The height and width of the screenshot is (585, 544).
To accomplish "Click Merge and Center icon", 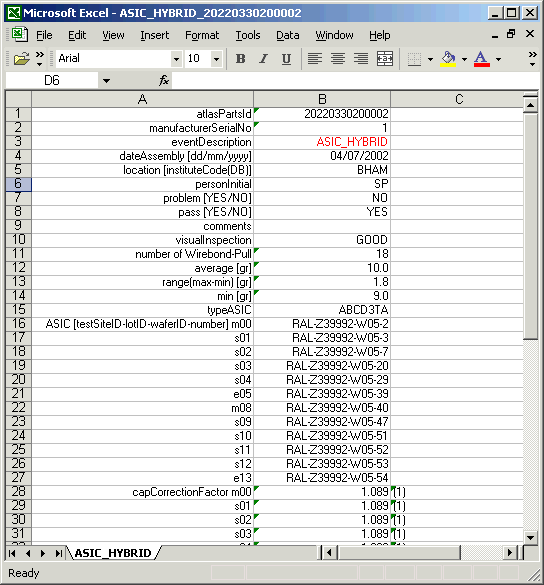I will pyautogui.click(x=384, y=59).
